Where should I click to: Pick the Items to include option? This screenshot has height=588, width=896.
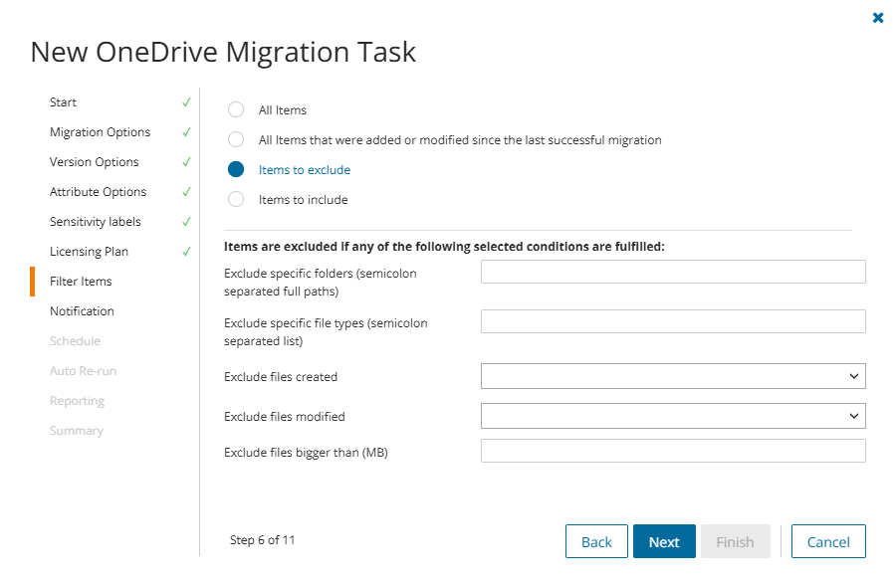pos(236,200)
